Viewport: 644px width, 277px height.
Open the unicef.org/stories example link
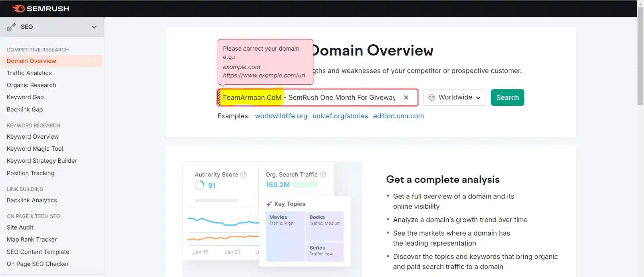point(340,116)
